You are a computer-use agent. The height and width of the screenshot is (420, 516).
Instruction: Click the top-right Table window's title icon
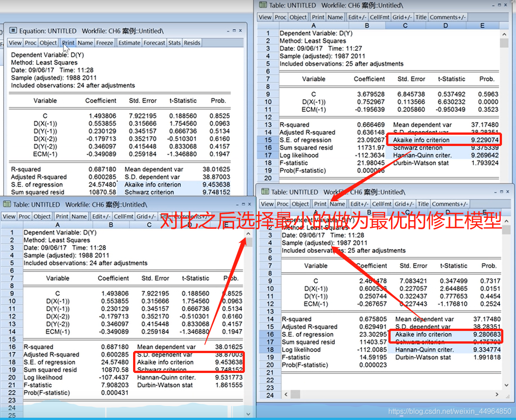(x=263, y=5)
